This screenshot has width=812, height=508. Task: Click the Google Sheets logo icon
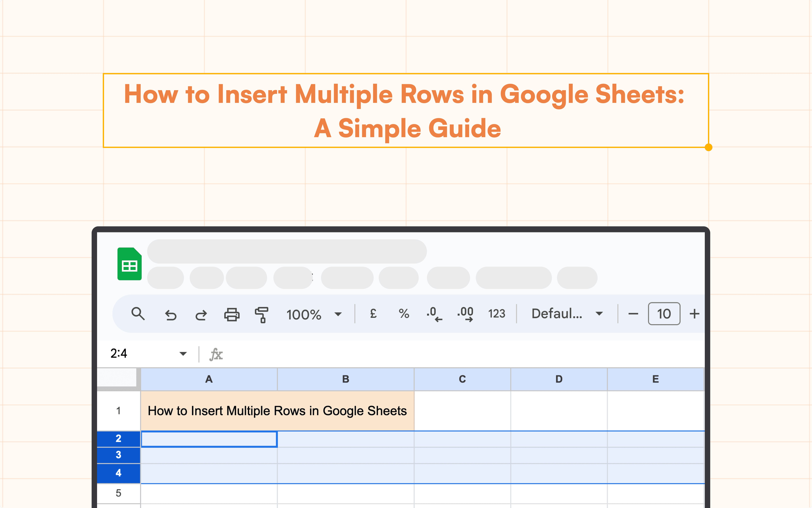(x=130, y=264)
